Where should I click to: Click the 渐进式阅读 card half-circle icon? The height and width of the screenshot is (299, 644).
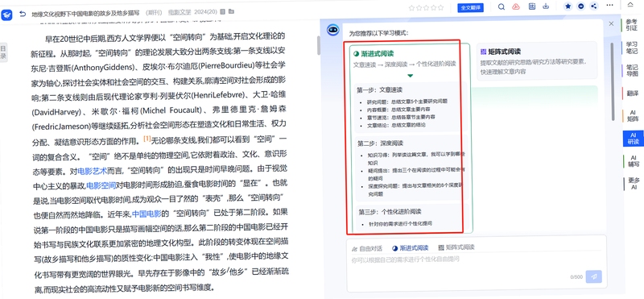(356, 54)
